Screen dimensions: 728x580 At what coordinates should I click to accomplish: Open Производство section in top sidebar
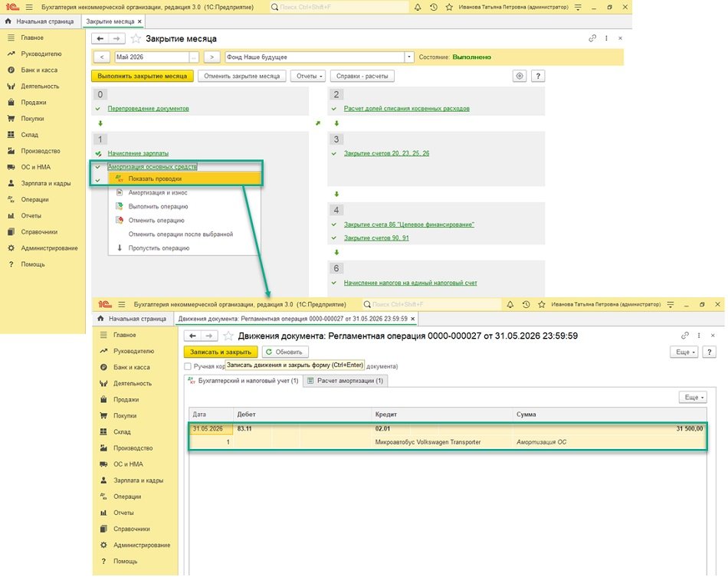(41, 151)
